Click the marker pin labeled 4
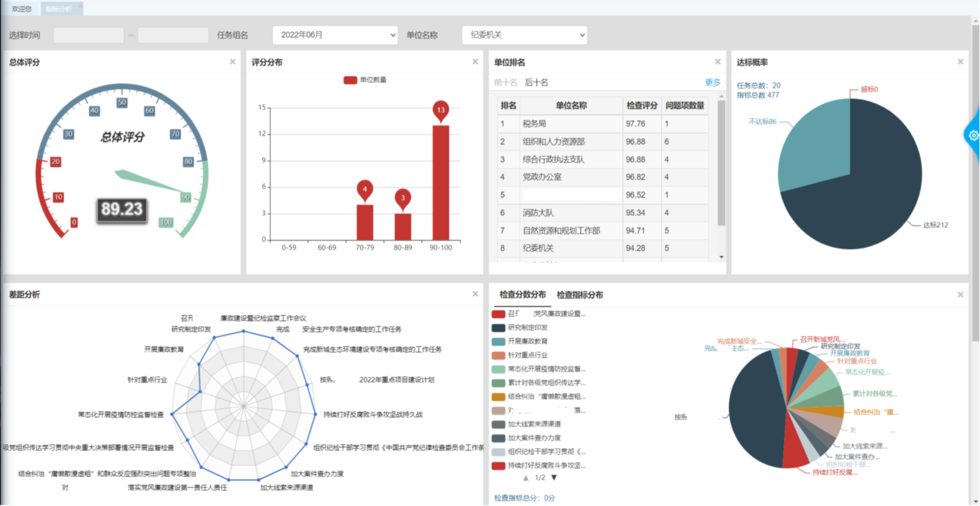Image resolution: width=980 pixels, height=506 pixels. [365, 190]
